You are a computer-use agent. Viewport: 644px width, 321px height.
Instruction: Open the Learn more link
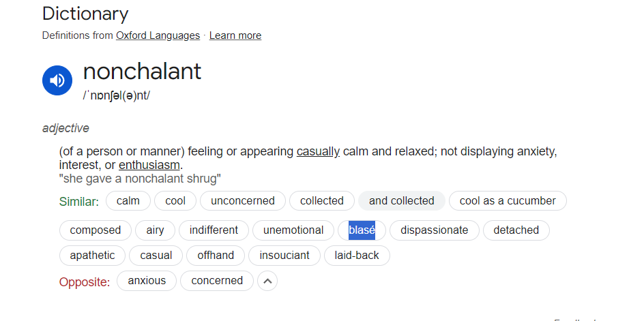pyautogui.click(x=235, y=35)
